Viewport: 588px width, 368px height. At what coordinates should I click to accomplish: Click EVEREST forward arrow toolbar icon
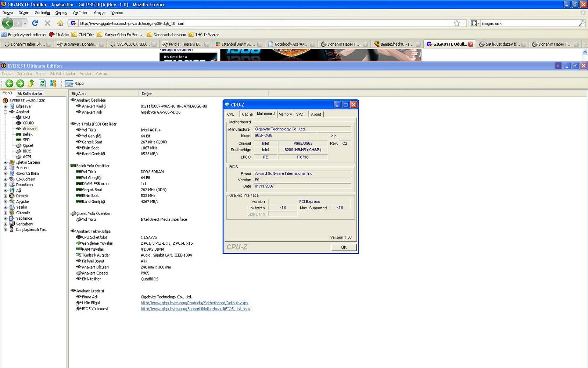(20, 84)
